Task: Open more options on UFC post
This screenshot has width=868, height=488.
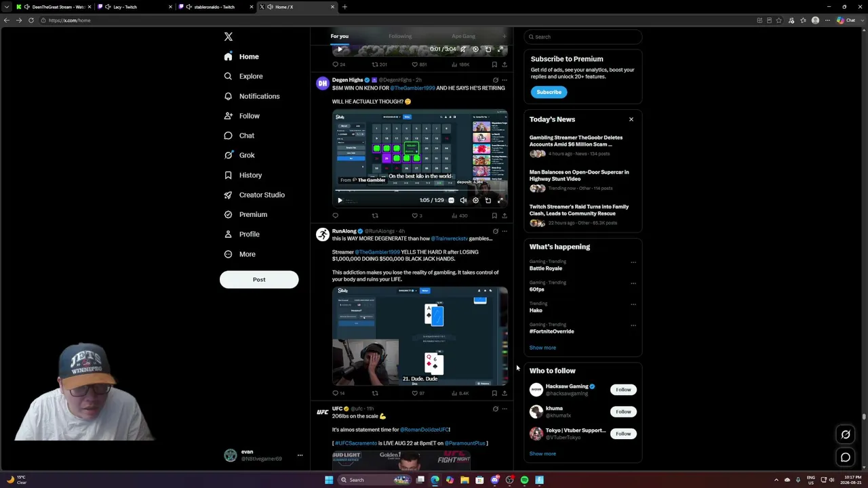Action: point(504,409)
